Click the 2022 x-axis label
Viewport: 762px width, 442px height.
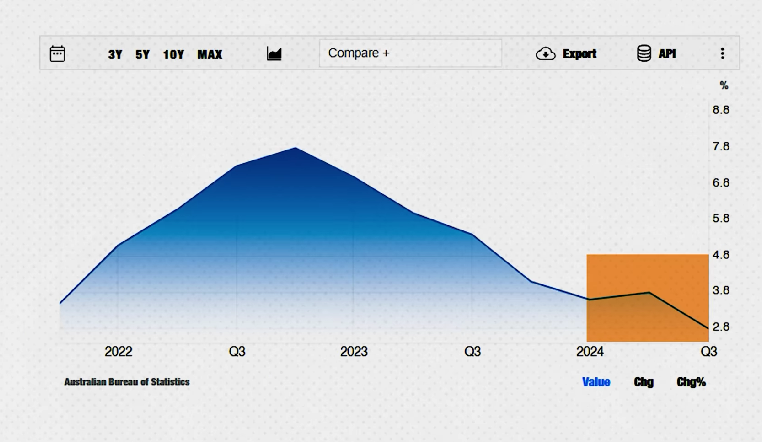coord(119,351)
